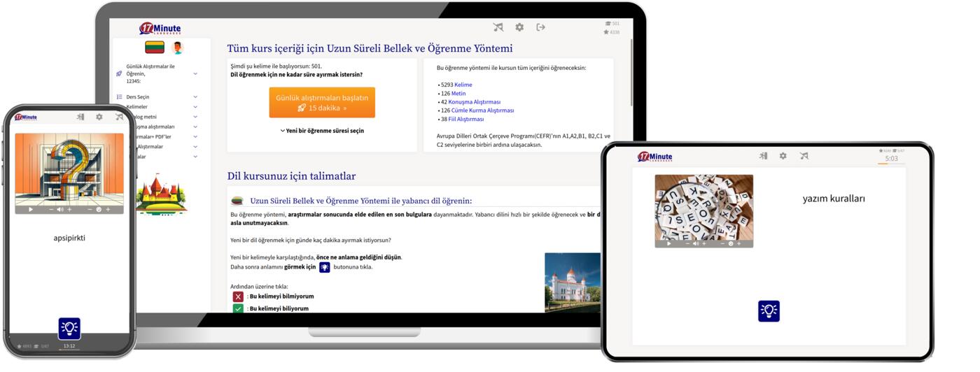Open 'Günlük Alıştırmalar ile Öğrenin' menu item
This screenshot has height=372, width=980.
tap(150, 73)
